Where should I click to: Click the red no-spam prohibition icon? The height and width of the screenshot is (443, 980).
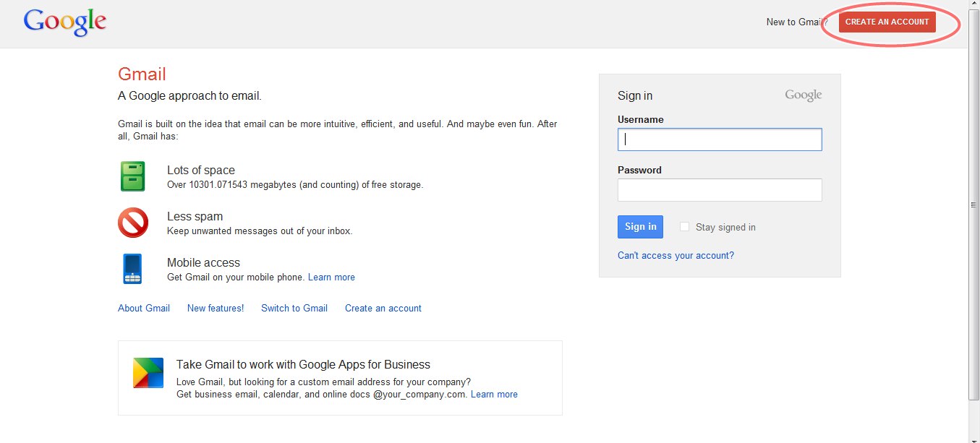click(x=133, y=223)
